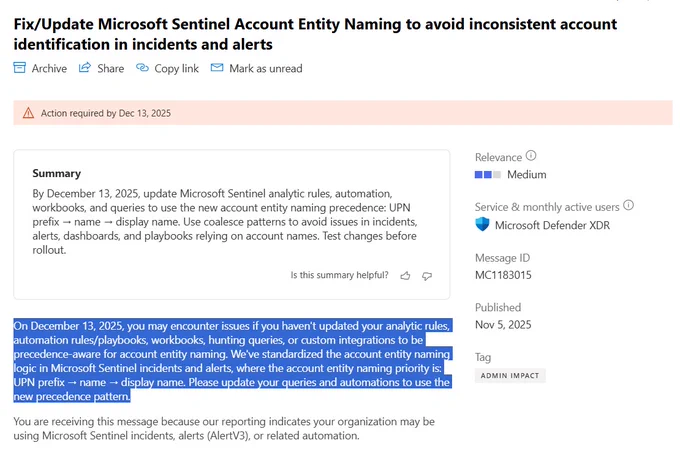The width and height of the screenshot is (680, 451).
Task: Click info icon beside Service & monthly active users
Action: 629,205
